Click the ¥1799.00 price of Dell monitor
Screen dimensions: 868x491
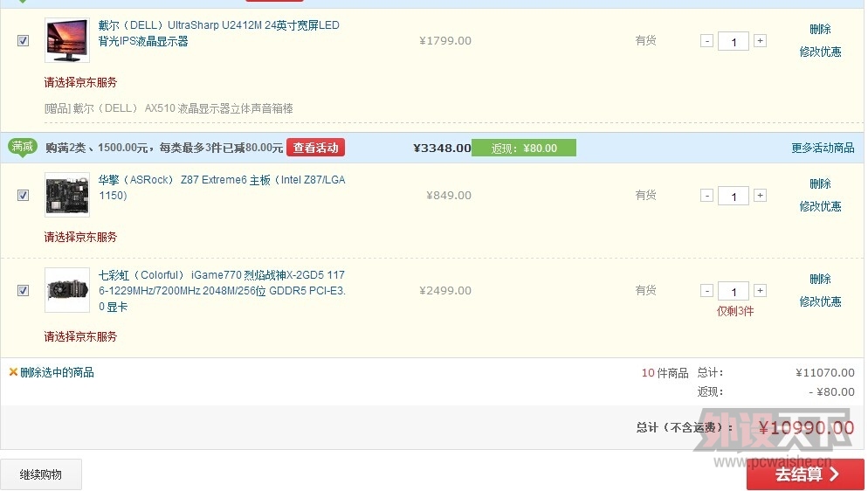point(445,40)
